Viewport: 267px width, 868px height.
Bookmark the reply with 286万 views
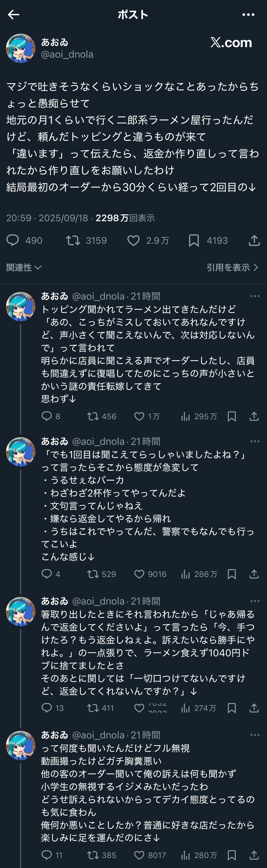[x=232, y=574]
